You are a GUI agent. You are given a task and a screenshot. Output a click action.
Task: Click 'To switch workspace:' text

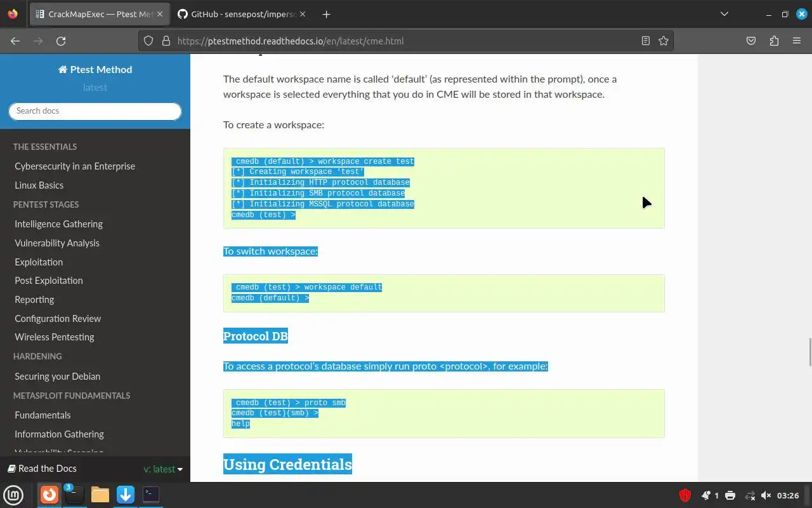tap(270, 251)
